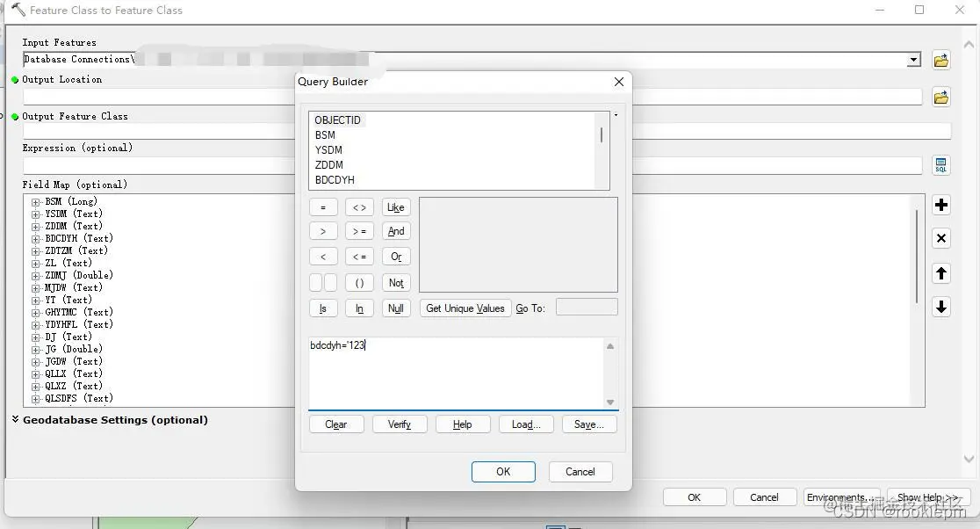Screen dimensions: 980x529
Task: Insert the Is operator
Action: point(323,308)
